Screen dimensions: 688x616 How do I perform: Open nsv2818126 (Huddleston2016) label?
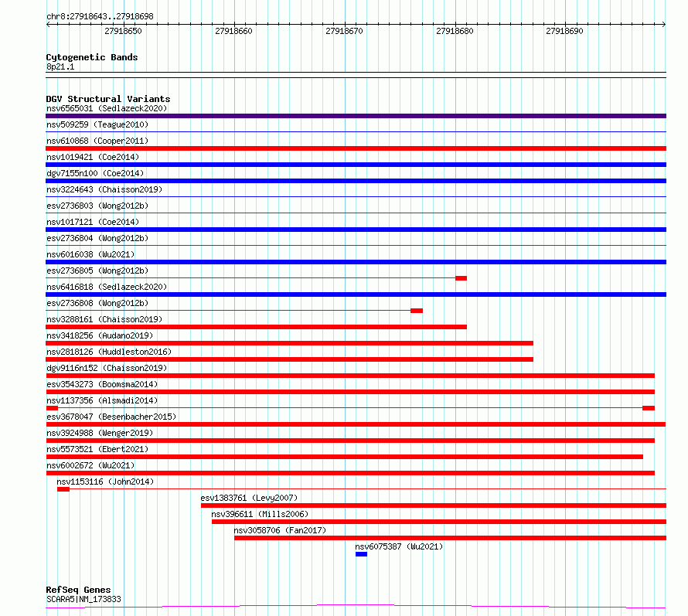[x=109, y=352]
